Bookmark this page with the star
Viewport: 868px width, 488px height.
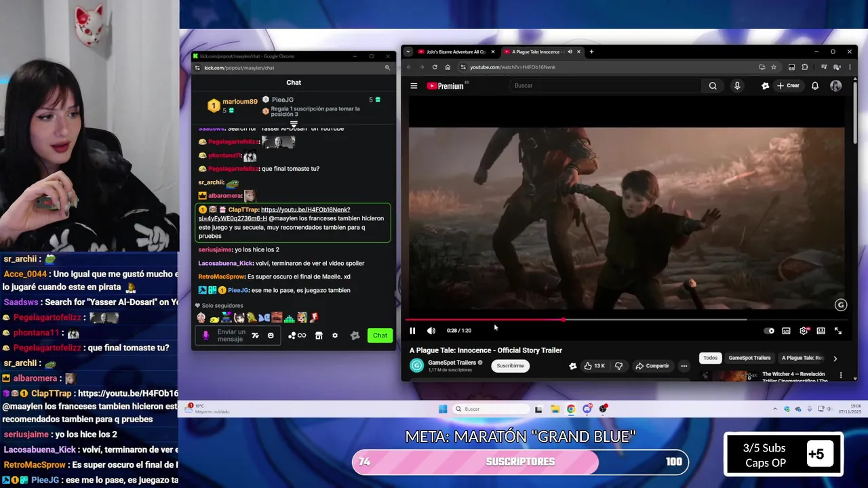(x=774, y=67)
